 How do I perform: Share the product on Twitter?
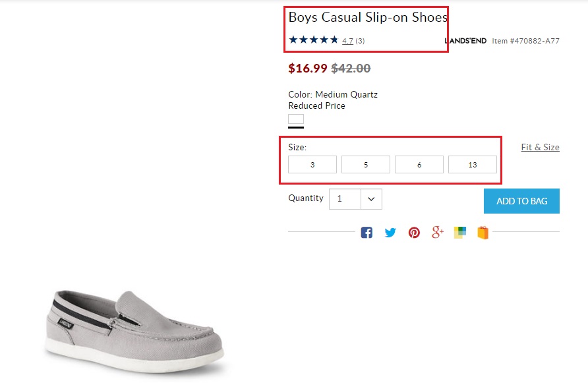(x=390, y=232)
